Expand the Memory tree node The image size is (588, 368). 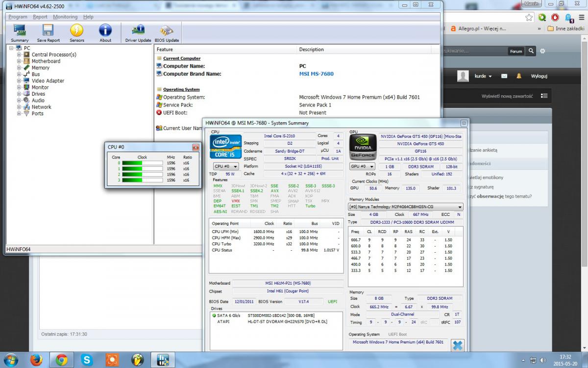(19, 68)
